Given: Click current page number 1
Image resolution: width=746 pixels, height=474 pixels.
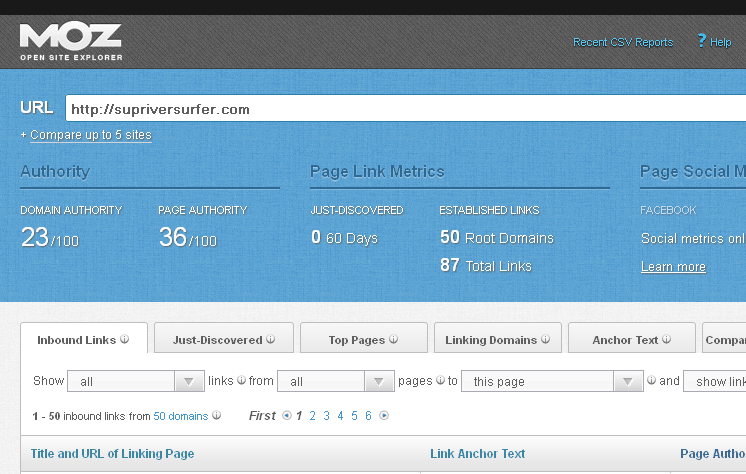Looking at the screenshot, I should tap(299, 416).
